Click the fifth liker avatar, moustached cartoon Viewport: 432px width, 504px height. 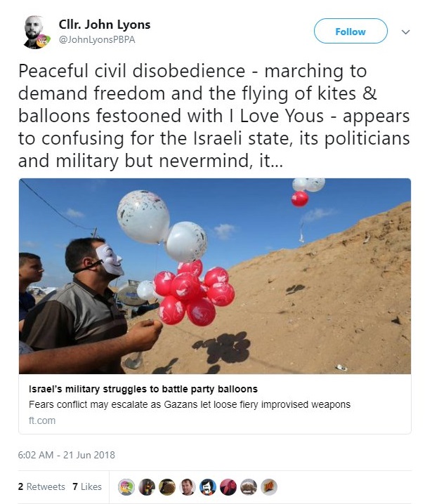pos(208,487)
